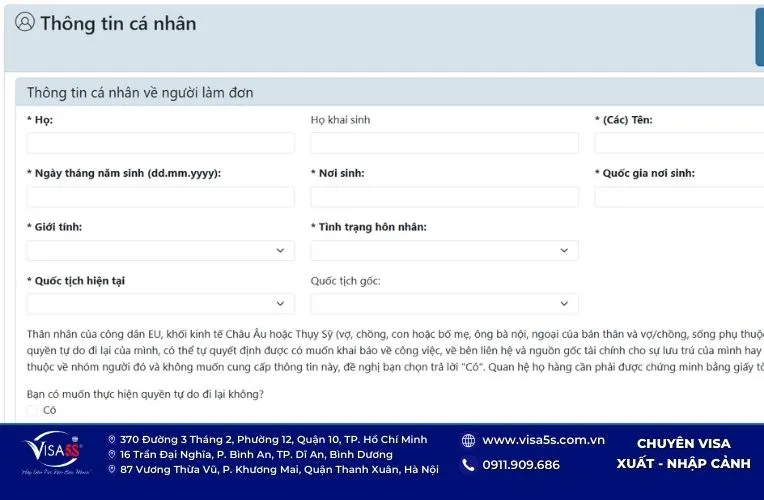Screen dimensions: 764x500
Task: Click the Tình trạng hôn nhân label
Action: [x=369, y=227]
